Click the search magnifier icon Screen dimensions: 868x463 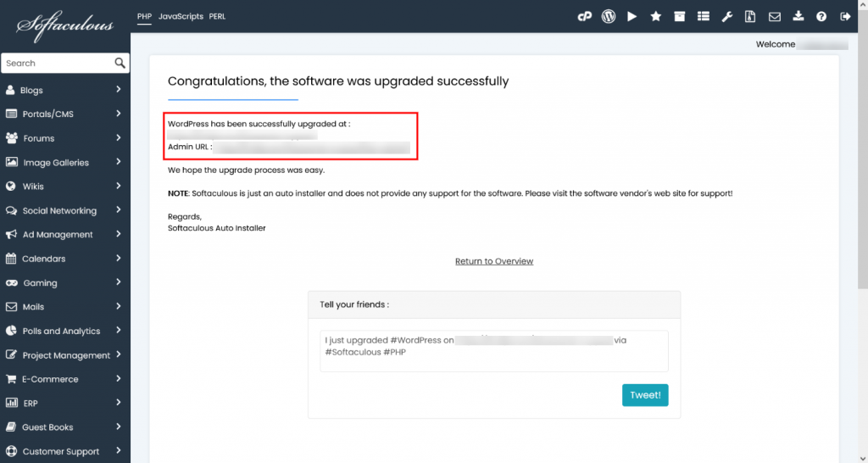pyautogui.click(x=120, y=63)
